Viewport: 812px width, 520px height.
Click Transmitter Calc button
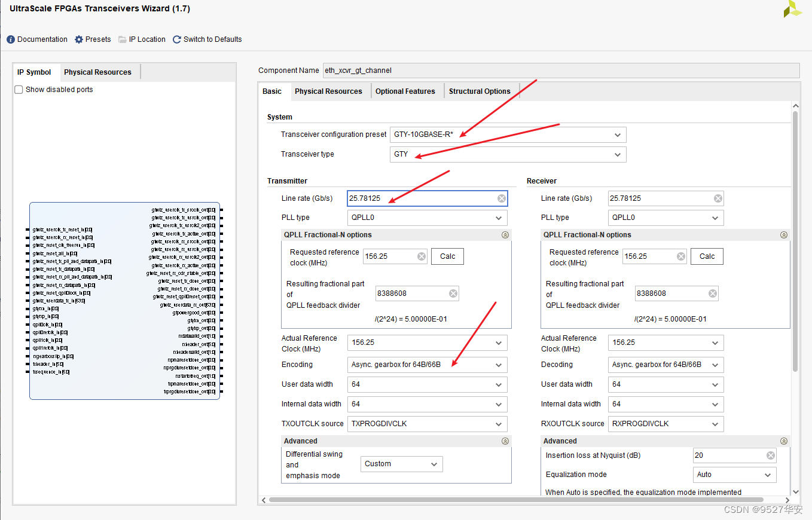pos(447,256)
